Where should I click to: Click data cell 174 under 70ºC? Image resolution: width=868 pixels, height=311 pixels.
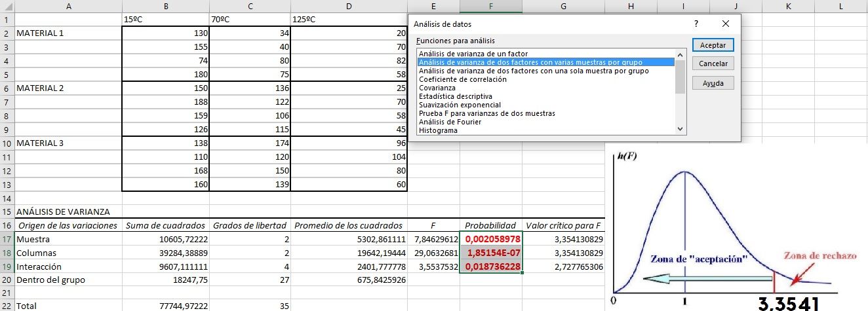pos(250,143)
